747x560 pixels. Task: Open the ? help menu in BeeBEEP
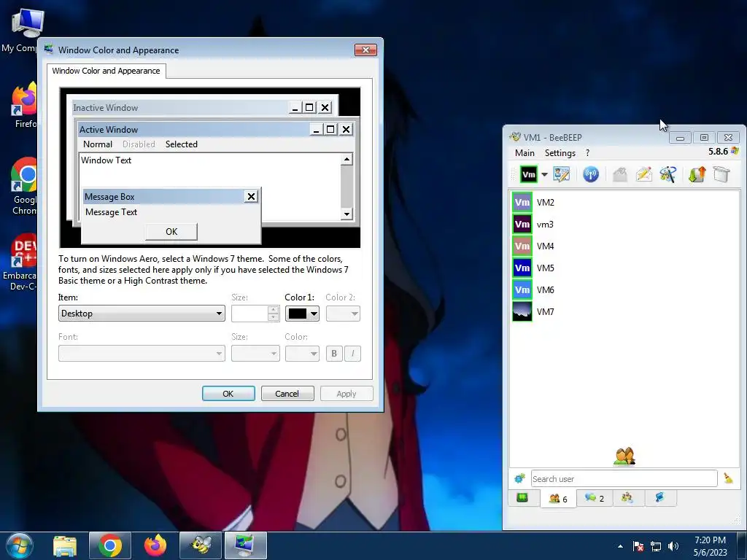587,153
